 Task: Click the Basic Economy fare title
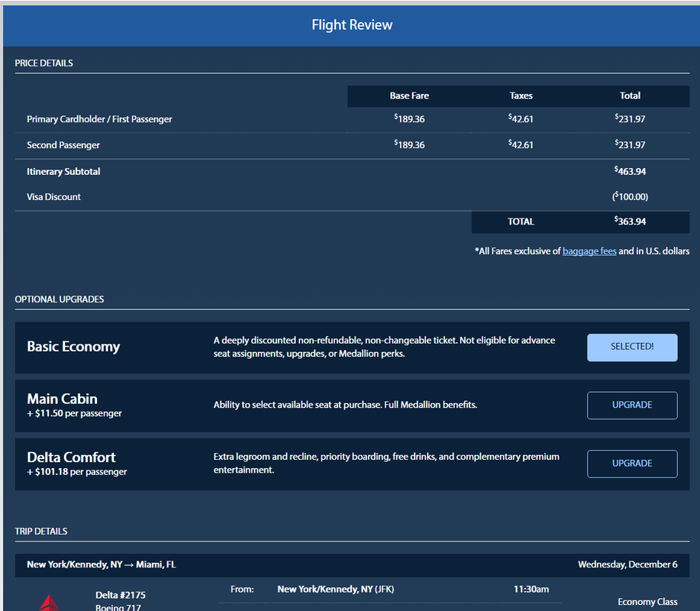tap(73, 347)
